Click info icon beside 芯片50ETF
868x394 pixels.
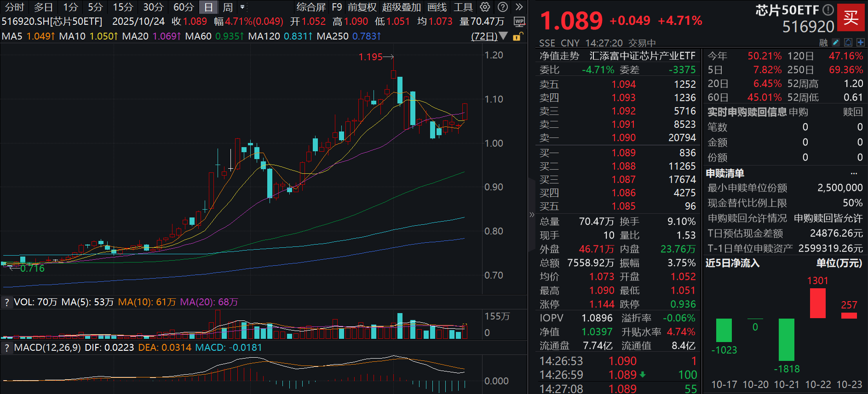pyautogui.click(x=828, y=10)
